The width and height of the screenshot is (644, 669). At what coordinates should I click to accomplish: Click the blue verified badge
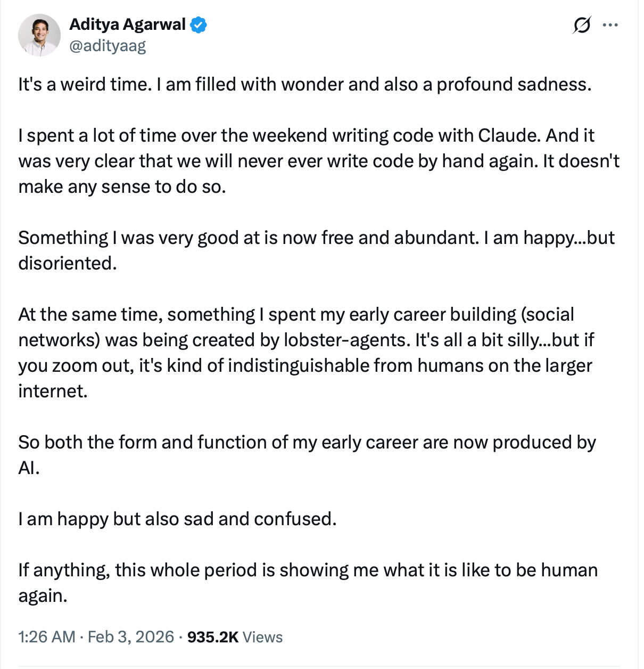(x=199, y=25)
